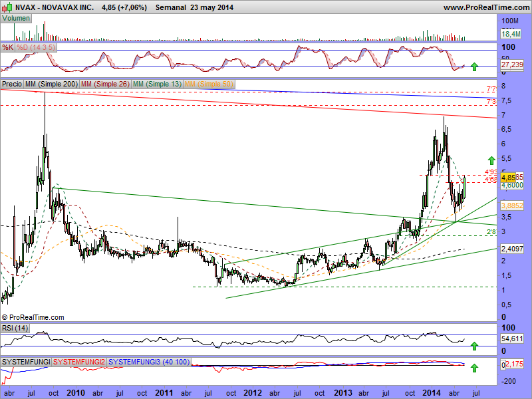
Task: Click the 2010 year on the time axis
Action: (76, 393)
